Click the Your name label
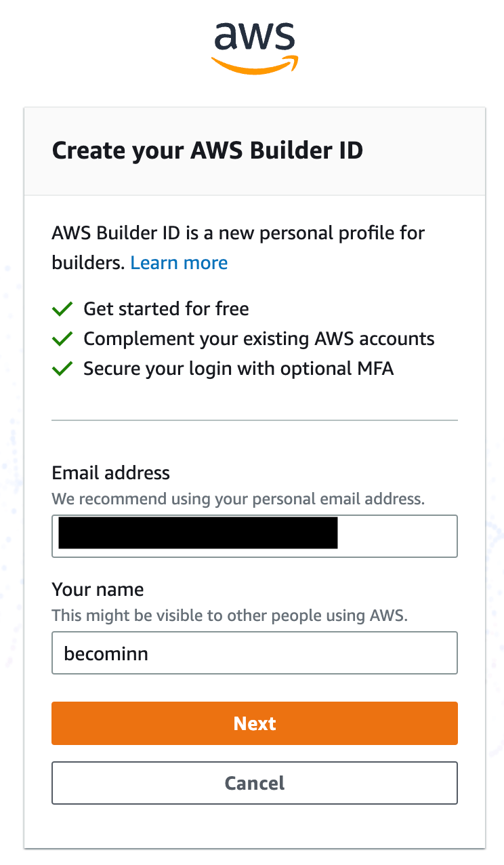Screen dimensions: 504x865 98,590
